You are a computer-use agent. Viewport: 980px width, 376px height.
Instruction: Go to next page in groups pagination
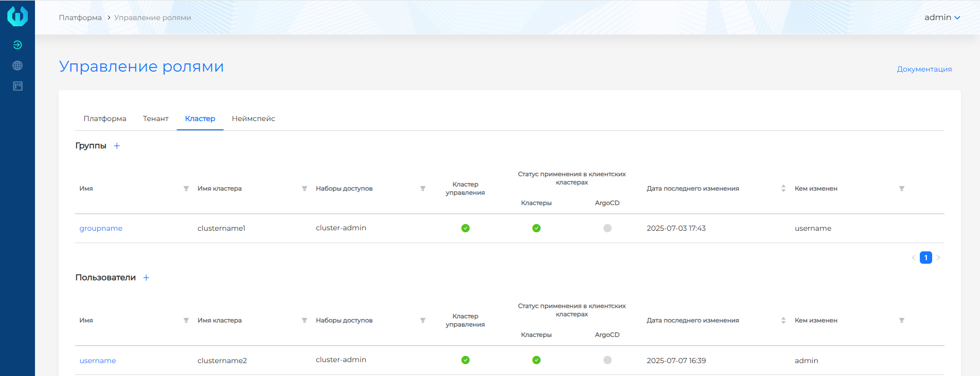click(938, 258)
